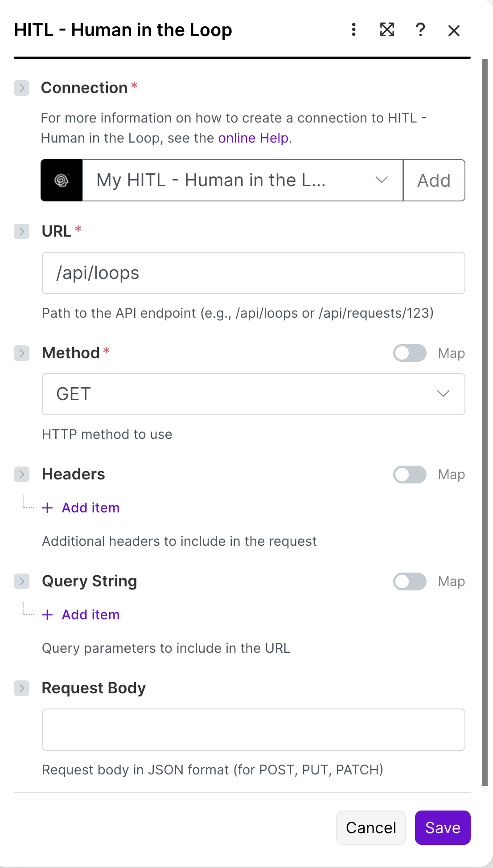Image resolution: width=493 pixels, height=868 pixels.
Task: Enable Map mode for Method
Action: click(409, 353)
